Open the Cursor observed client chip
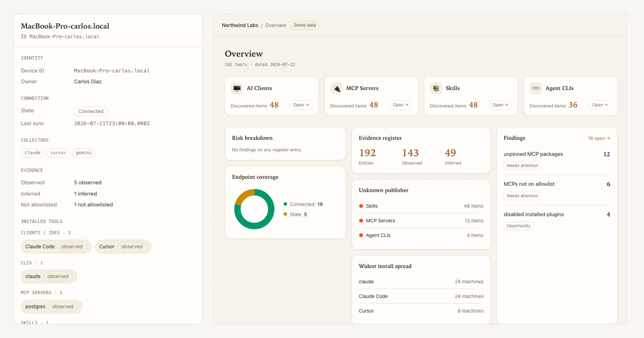The width and height of the screenshot is (644, 338). pos(123,246)
